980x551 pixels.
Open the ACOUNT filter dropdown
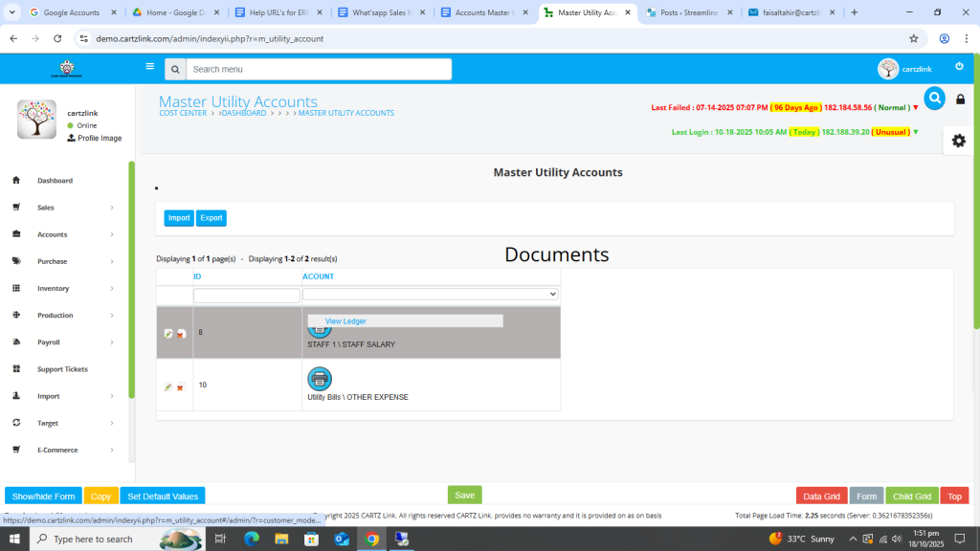coord(430,295)
